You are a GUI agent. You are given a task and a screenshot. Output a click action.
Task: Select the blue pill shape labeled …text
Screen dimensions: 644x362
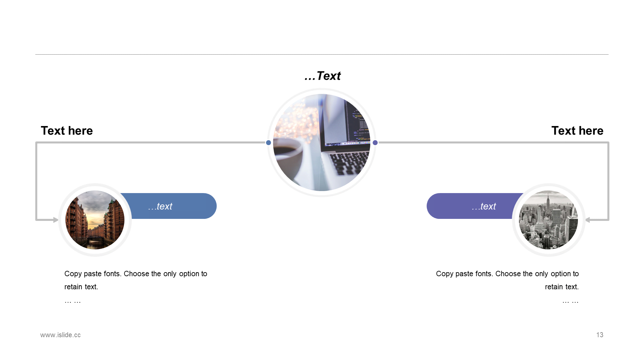pyautogui.click(x=168, y=206)
